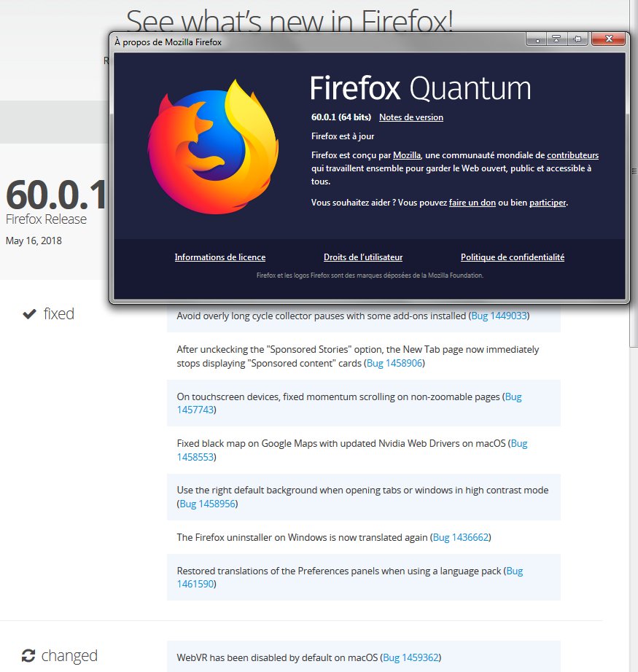Click the 60.0.1 version heading on page
This screenshot has width=638, height=672.
[x=56, y=195]
